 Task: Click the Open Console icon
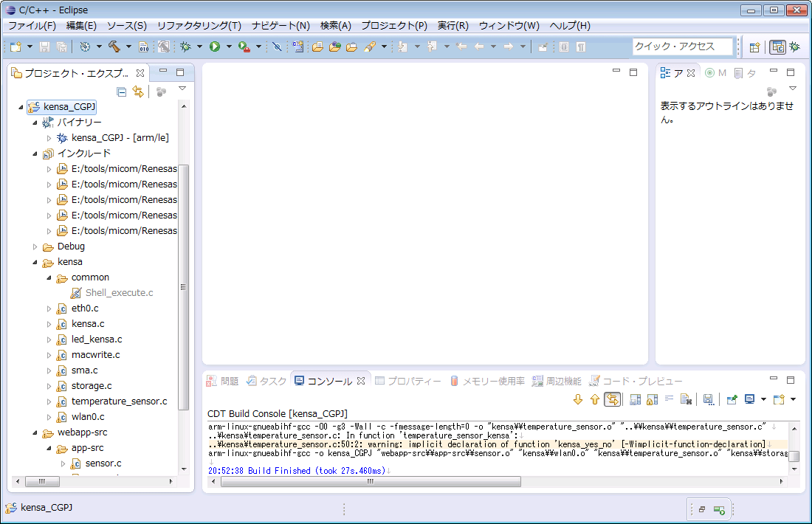[778, 399]
